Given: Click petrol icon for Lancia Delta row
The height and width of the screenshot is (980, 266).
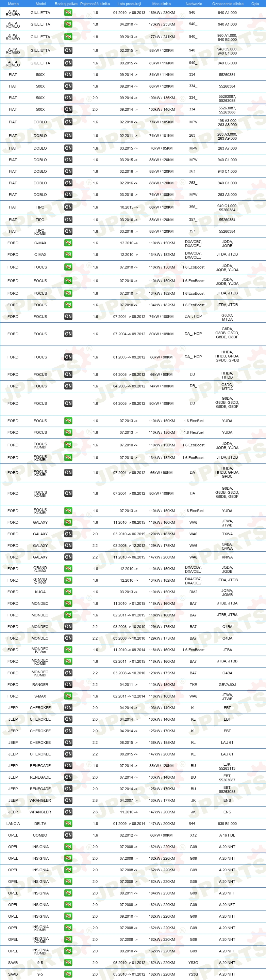Looking at the screenshot, I should pyautogui.click(x=68, y=824).
